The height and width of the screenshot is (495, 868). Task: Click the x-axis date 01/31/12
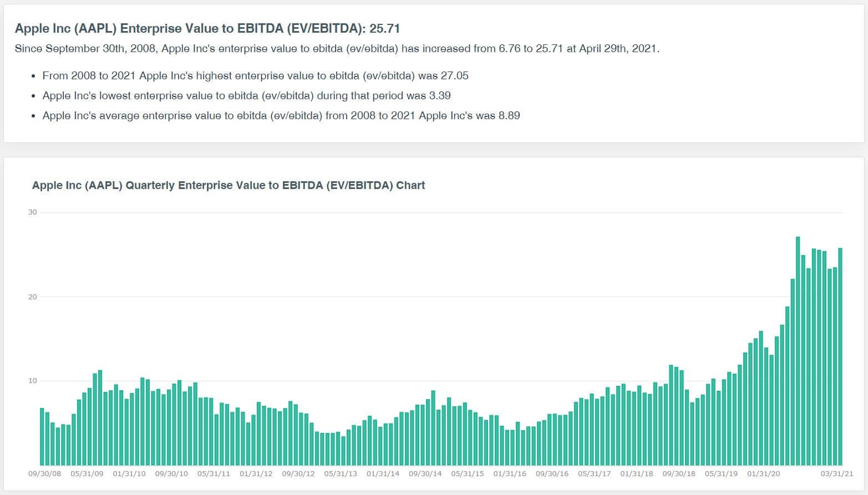256,474
